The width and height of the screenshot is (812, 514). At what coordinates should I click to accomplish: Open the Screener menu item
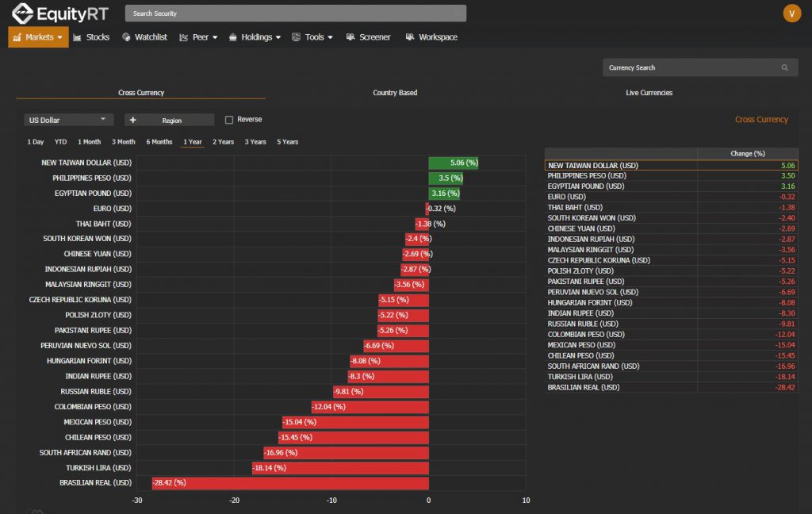[369, 37]
